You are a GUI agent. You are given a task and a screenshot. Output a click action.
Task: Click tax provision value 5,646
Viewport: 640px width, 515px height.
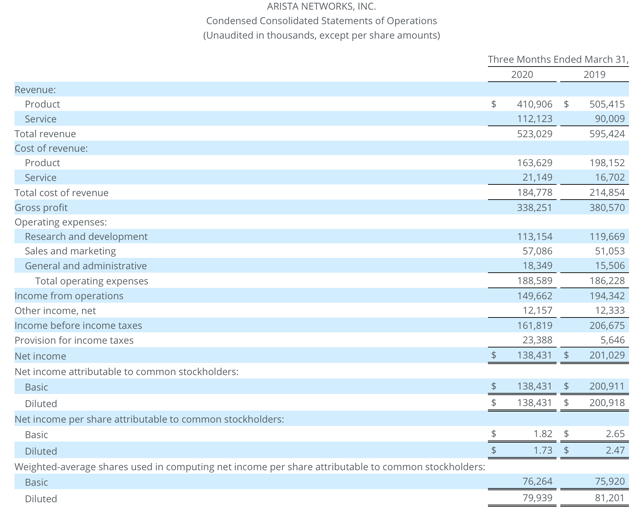[x=613, y=340]
